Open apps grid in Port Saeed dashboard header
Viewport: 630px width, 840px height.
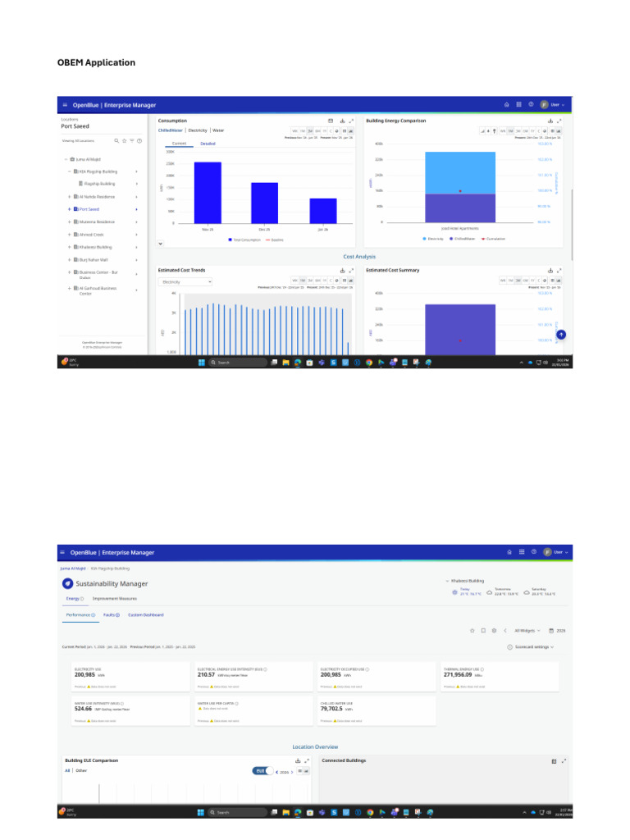(518, 104)
